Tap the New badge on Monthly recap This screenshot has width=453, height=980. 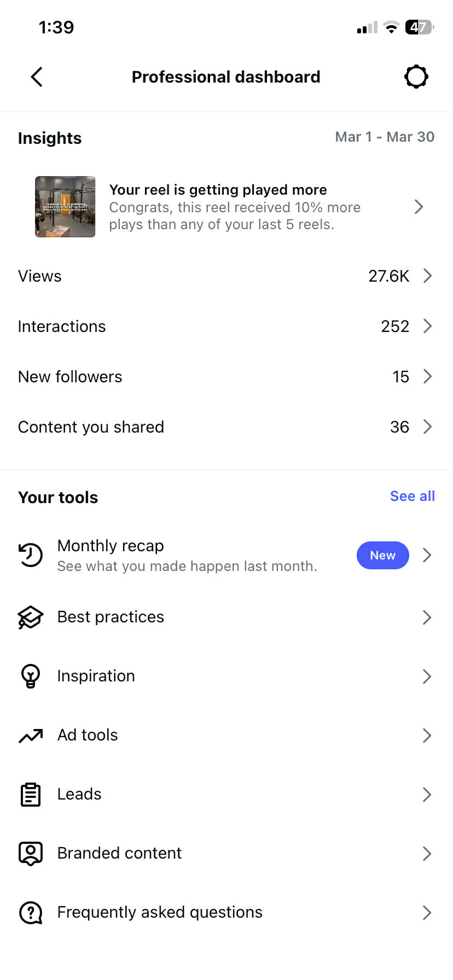click(x=382, y=556)
